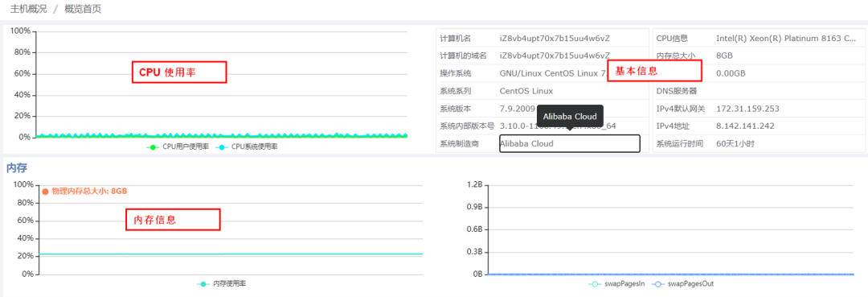
Task: Click the IPv4地址 value 8.142.141.242
Action: pyautogui.click(x=745, y=126)
